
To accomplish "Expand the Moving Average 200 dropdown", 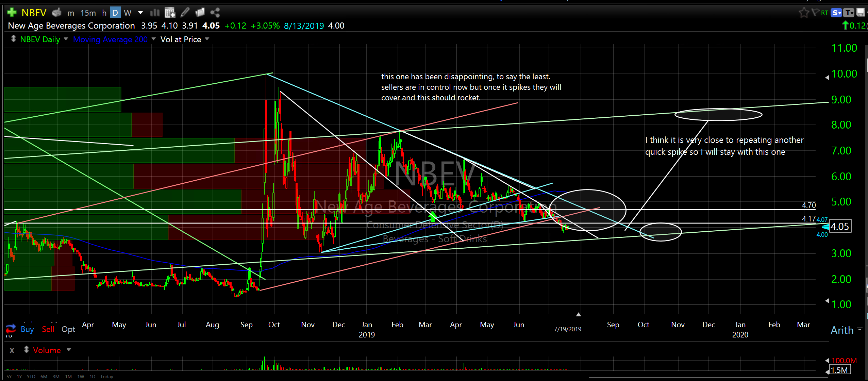I will click(153, 39).
